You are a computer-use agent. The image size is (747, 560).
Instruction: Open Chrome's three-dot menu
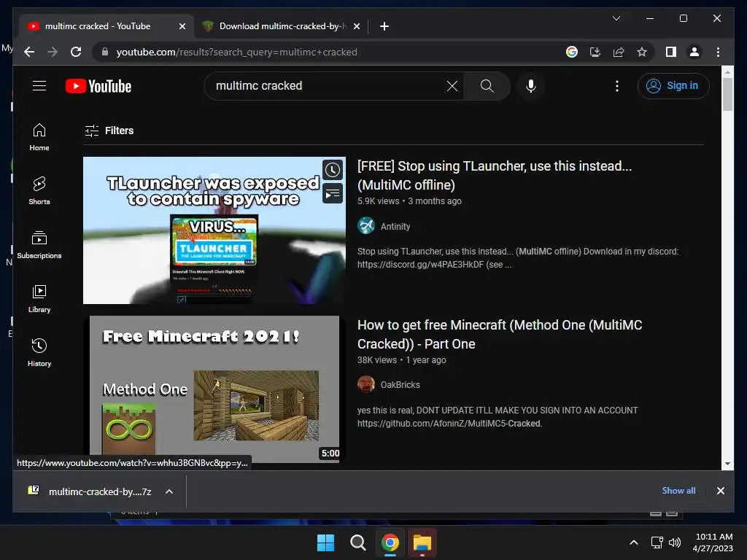pyautogui.click(x=718, y=52)
